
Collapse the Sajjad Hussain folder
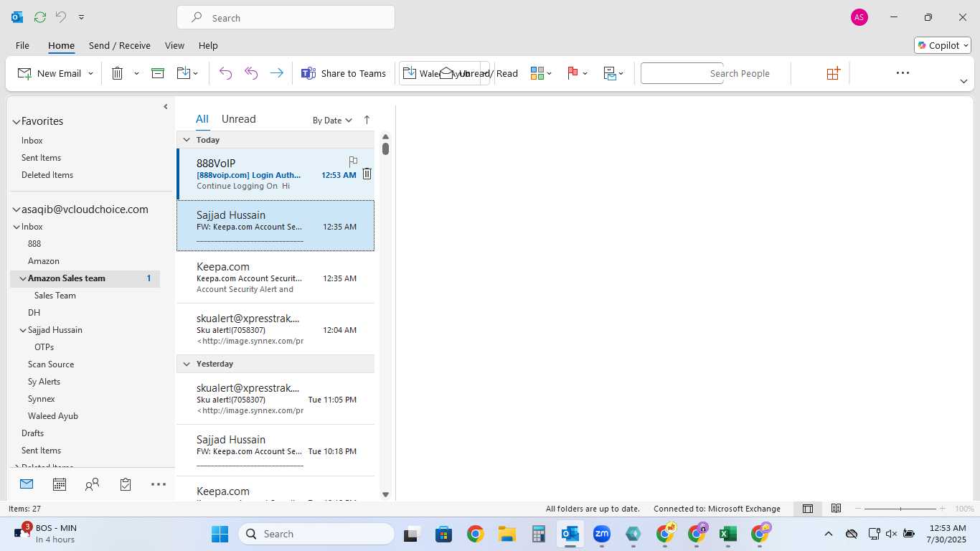click(23, 330)
